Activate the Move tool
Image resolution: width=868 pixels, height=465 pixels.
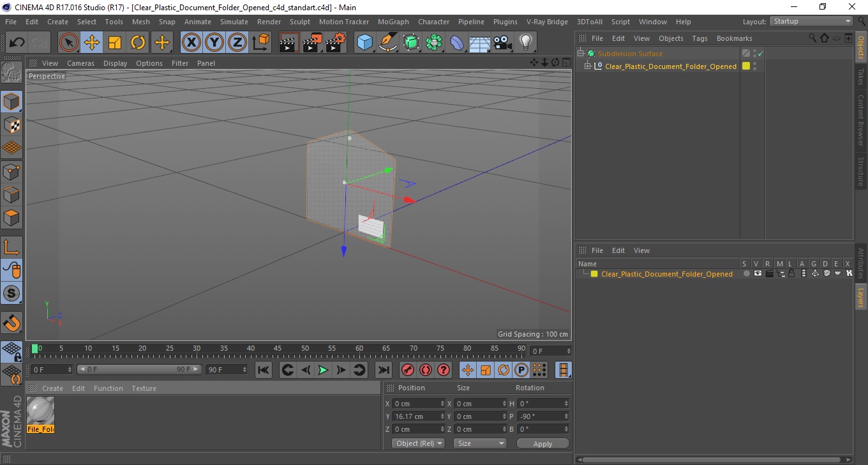pyautogui.click(x=92, y=43)
